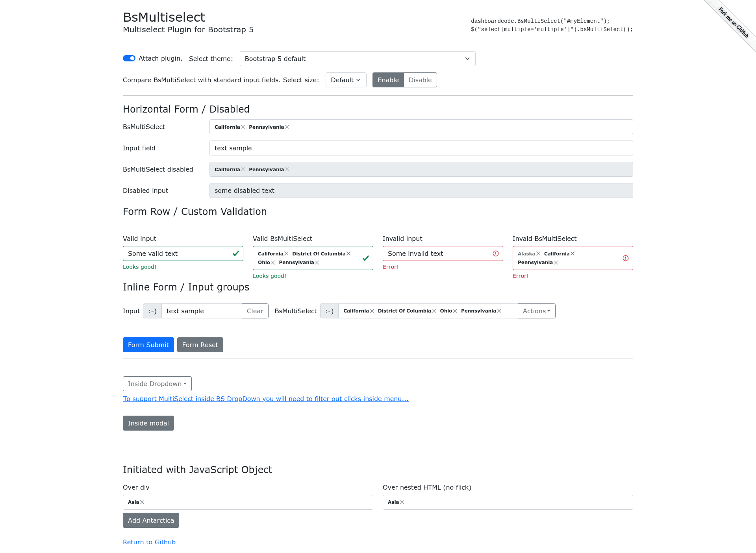
Task: Open the MultiSelect inside BS DropDown support link
Action: (x=266, y=399)
